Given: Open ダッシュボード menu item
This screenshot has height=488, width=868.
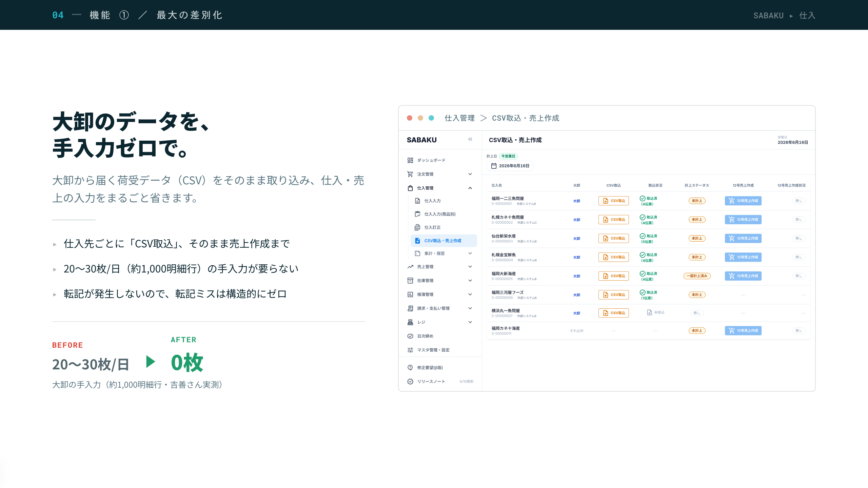Looking at the screenshot, I should click(440, 160).
